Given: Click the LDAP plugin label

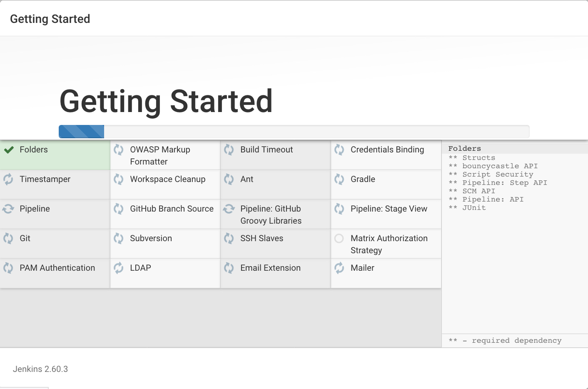Looking at the screenshot, I should coord(140,268).
